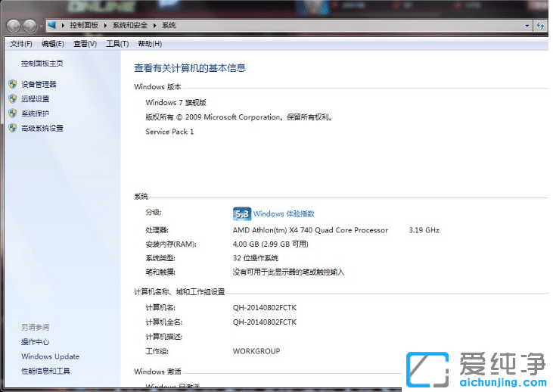Click the 4.00 GB RAM value
The height and width of the screenshot is (392, 553).
(x=271, y=244)
